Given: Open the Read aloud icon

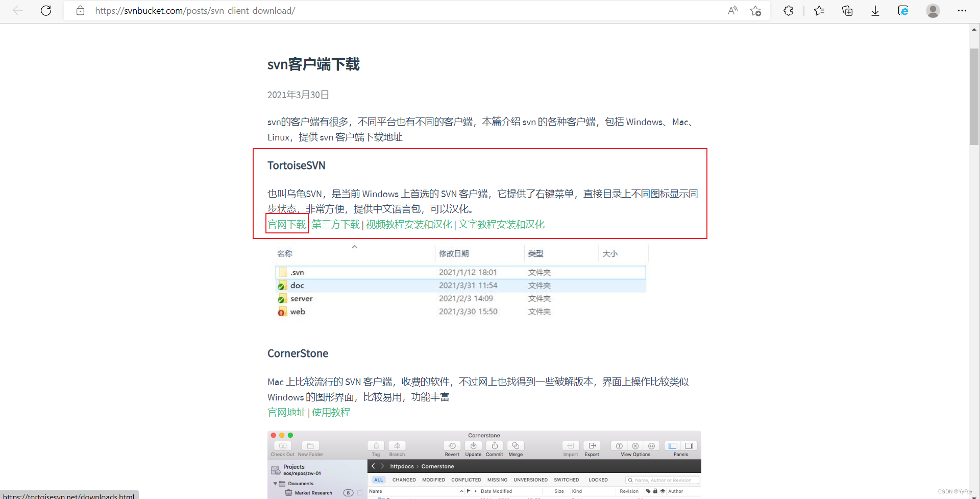Looking at the screenshot, I should [732, 11].
